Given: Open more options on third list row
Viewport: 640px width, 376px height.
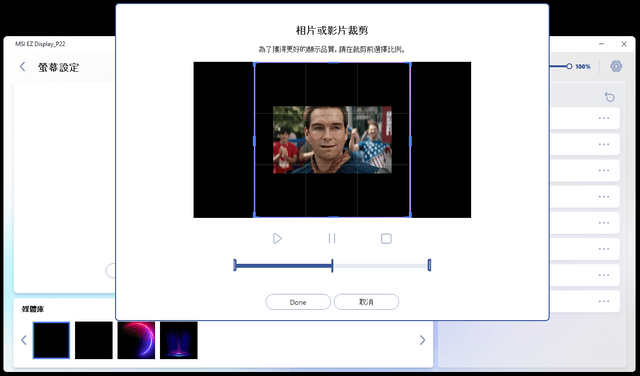Looking at the screenshot, I should 604,171.
